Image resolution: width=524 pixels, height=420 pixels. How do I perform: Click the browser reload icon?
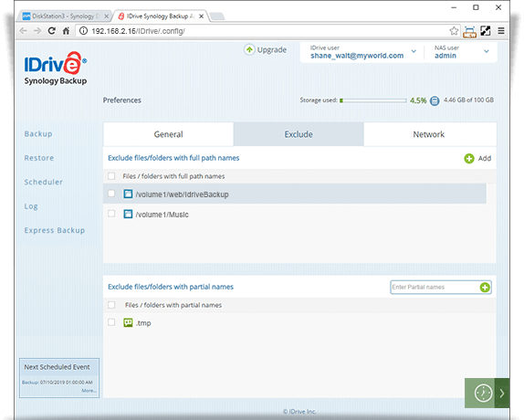point(51,31)
